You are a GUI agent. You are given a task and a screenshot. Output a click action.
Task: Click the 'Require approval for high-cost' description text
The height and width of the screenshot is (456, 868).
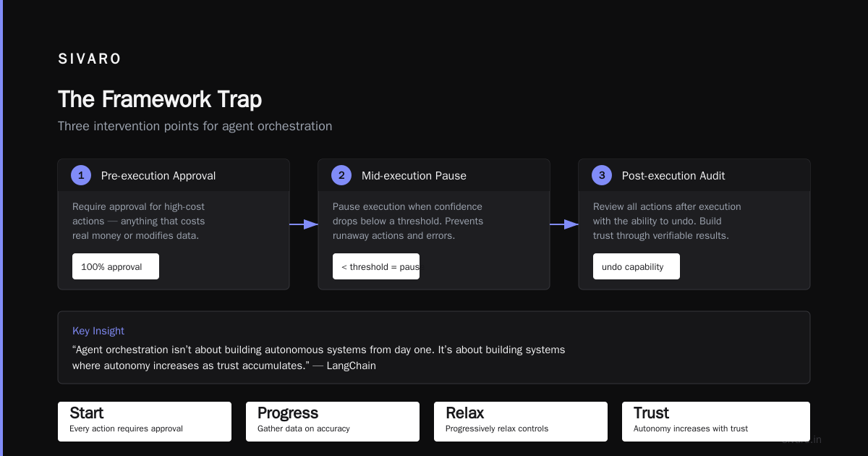pos(139,221)
